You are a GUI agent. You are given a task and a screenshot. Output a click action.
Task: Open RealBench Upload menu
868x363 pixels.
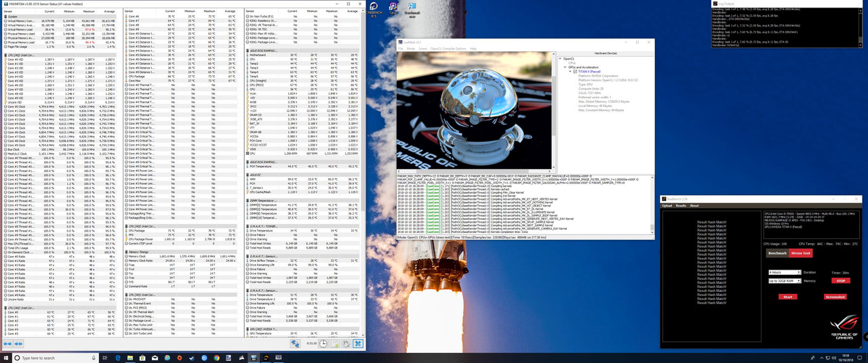coord(667,205)
